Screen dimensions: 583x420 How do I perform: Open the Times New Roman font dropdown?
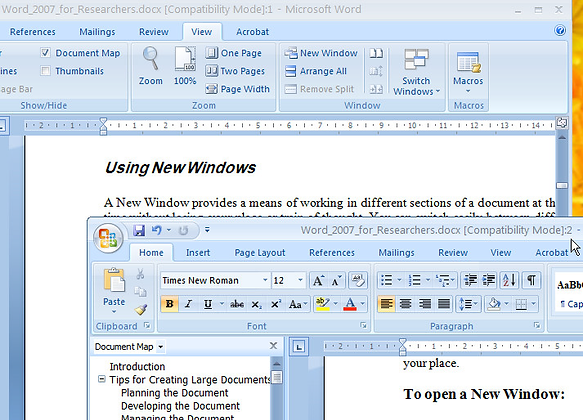[x=265, y=280]
